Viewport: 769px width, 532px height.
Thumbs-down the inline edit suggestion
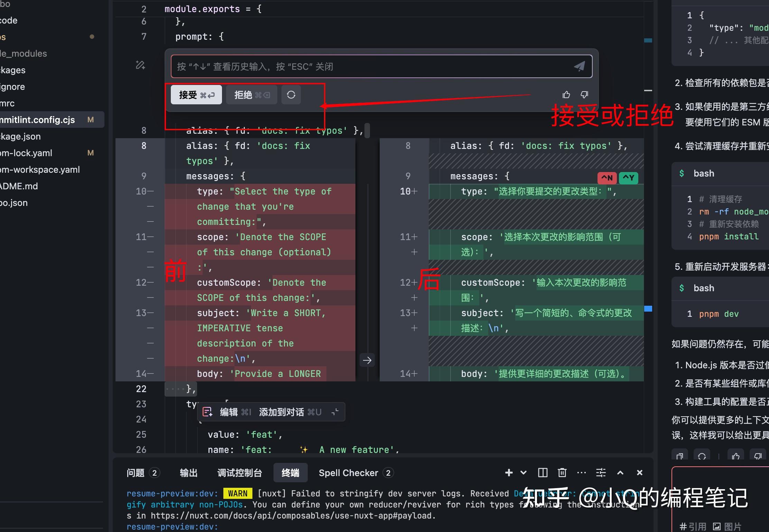(584, 94)
